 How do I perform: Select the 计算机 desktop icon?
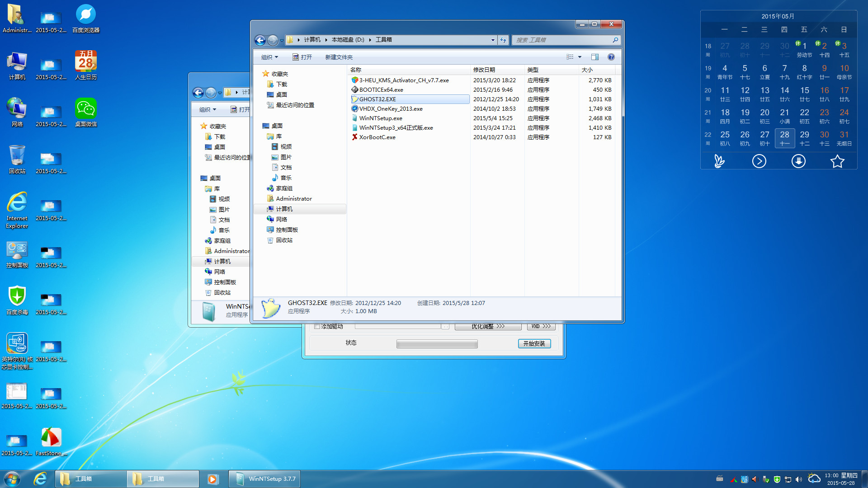17,65
